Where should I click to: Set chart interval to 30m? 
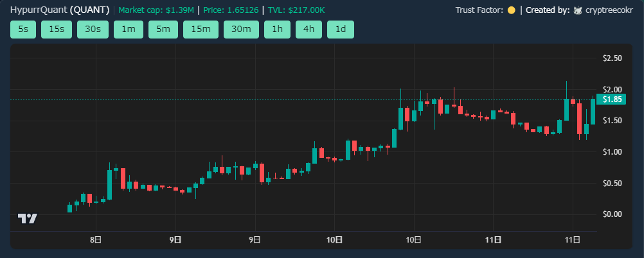click(241, 30)
